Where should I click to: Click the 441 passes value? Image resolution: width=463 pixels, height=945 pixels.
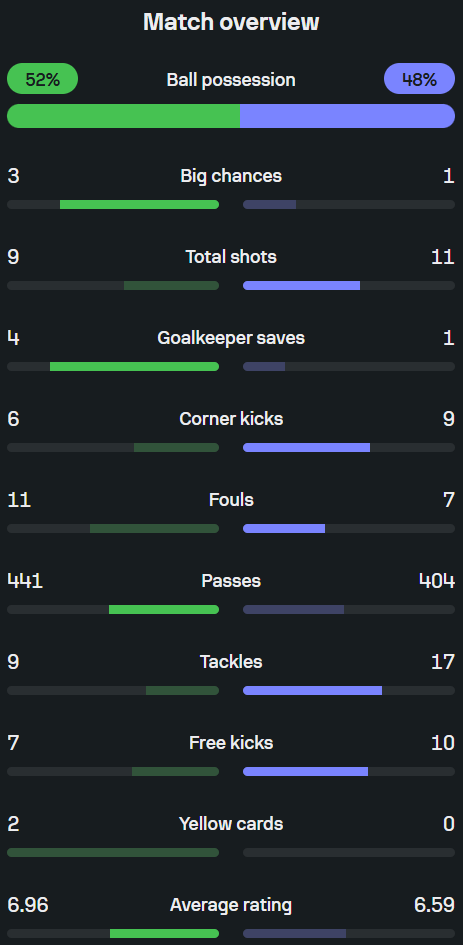click(x=25, y=581)
